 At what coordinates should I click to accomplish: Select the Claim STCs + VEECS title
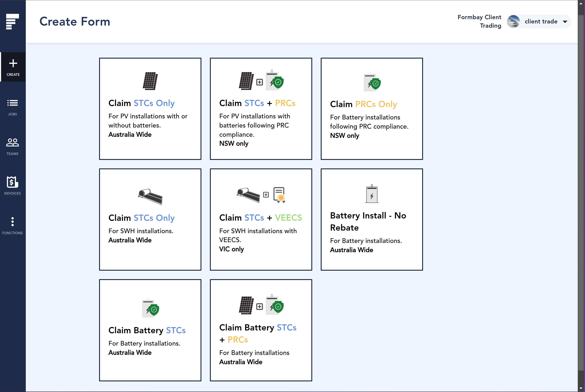click(x=260, y=217)
